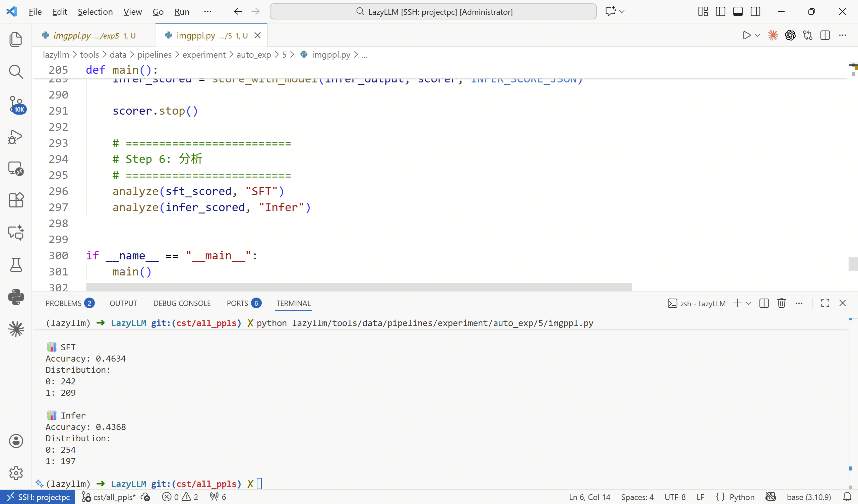Click the auto_exp breadcrumb segment

point(254,55)
